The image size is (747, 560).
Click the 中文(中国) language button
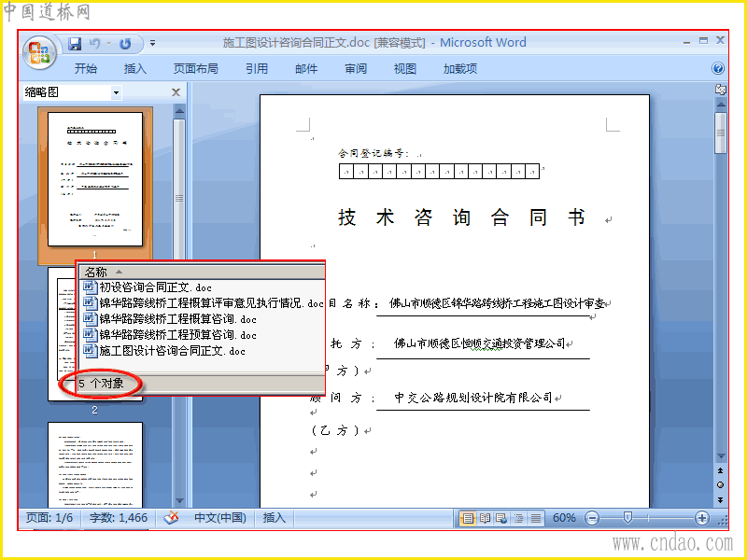pos(220,518)
